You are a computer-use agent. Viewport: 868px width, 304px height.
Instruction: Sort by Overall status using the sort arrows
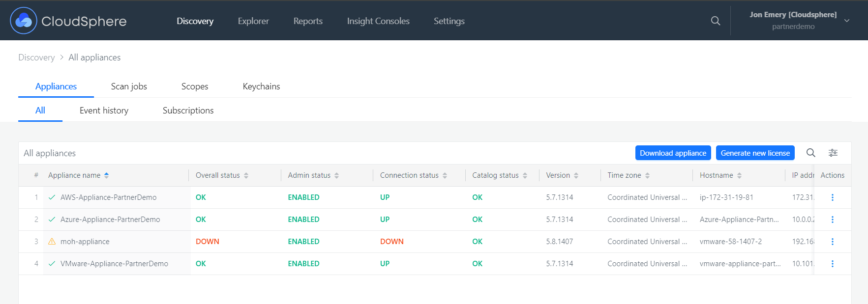(x=246, y=175)
